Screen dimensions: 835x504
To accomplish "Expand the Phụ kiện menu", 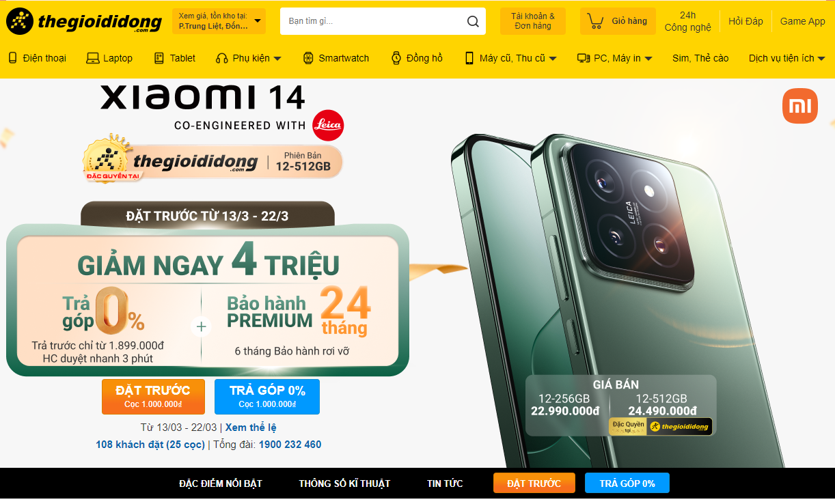I will point(277,59).
